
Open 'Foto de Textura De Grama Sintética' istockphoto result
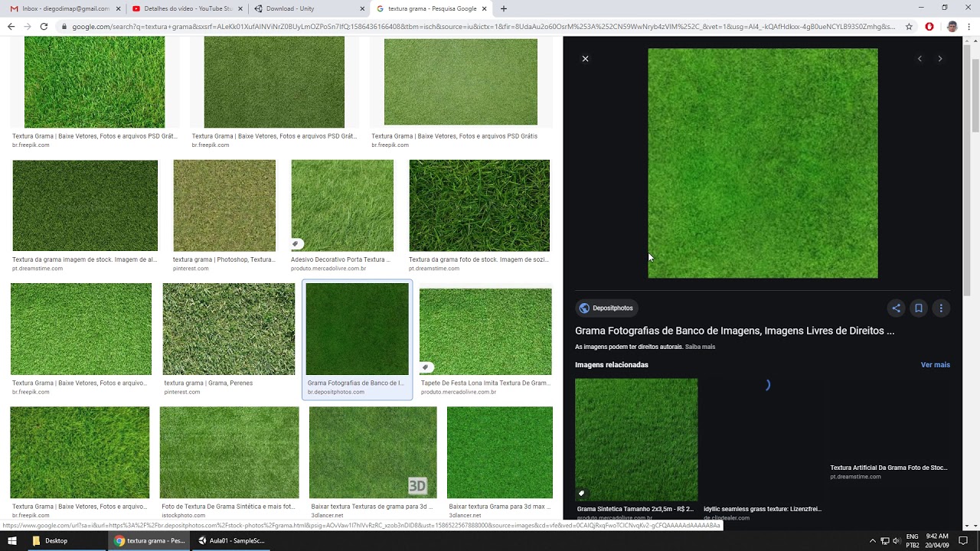click(229, 452)
